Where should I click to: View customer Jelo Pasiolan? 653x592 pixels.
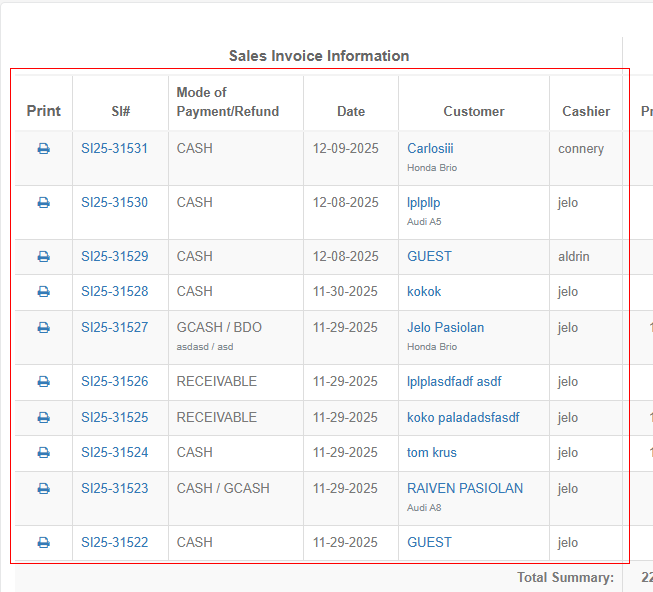coord(445,328)
